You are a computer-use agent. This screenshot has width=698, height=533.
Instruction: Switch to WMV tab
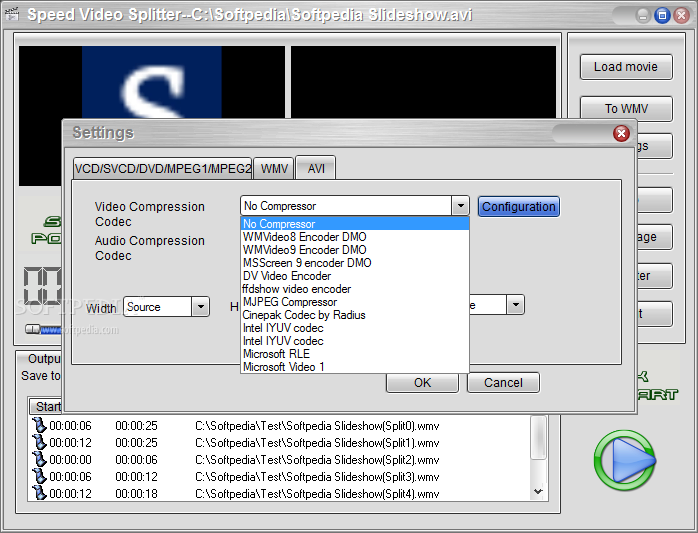tap(274, 169)
